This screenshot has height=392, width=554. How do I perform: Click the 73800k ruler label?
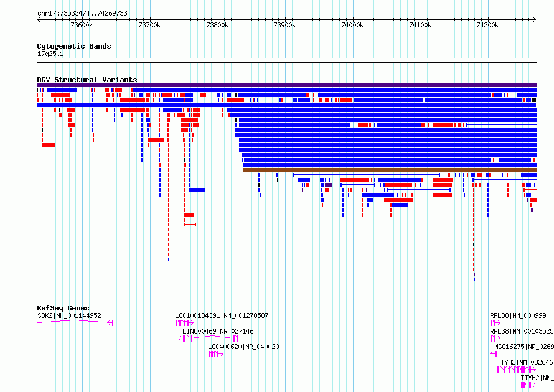pos(217,25)
